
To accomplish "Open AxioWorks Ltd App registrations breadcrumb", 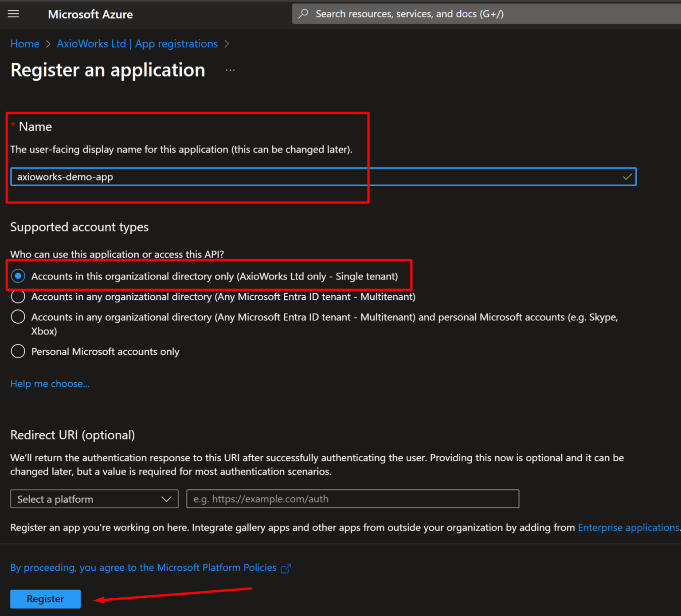I will click(137, 43).
